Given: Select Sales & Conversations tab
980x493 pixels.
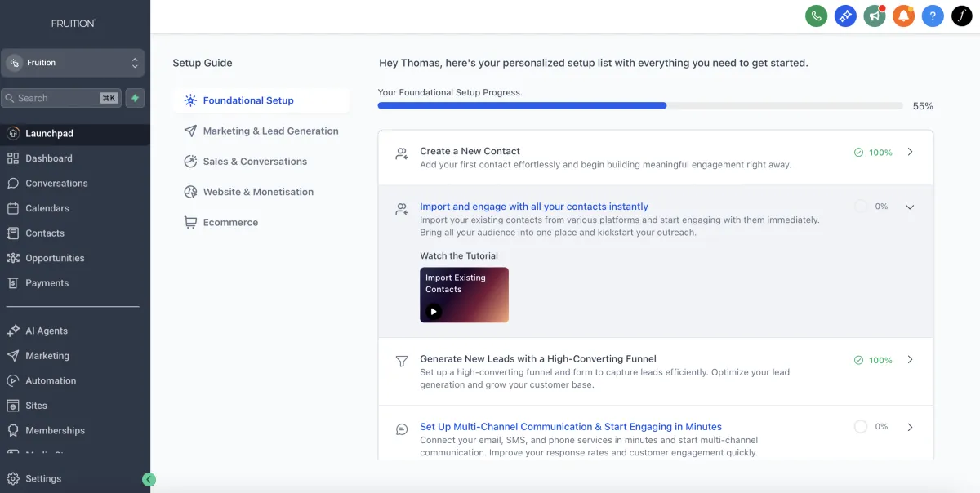Looking at the screenshot, I should pyautogui.click(x=261, y=162).
